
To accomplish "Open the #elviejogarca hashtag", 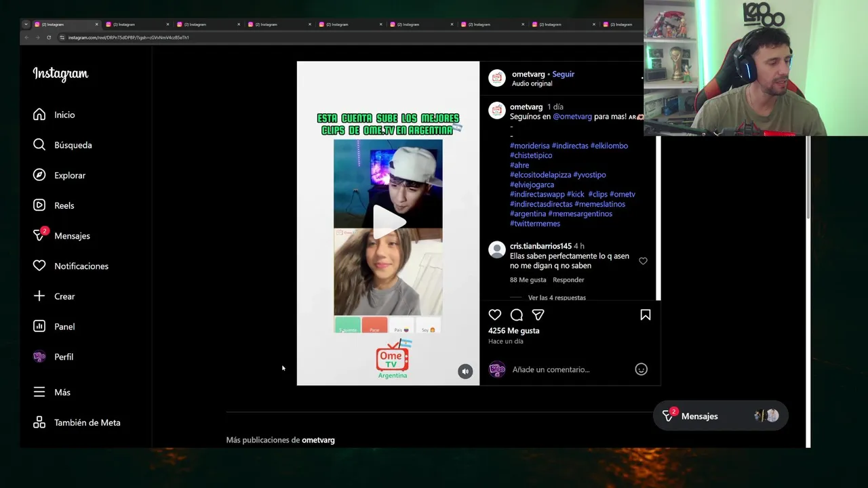I will (x=532, y=184).
